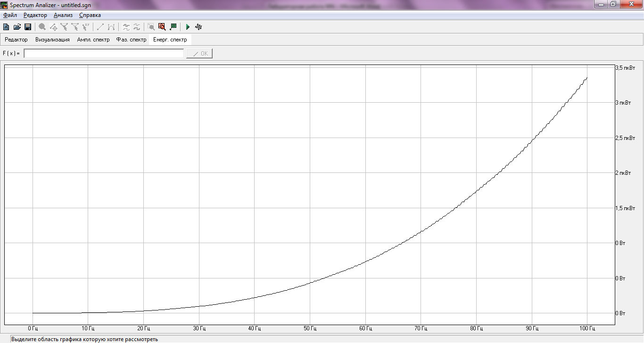This screenshot has width=644, height=343.
Task: Click the 100 Гц axis label
Action: [x=587, y=328]
